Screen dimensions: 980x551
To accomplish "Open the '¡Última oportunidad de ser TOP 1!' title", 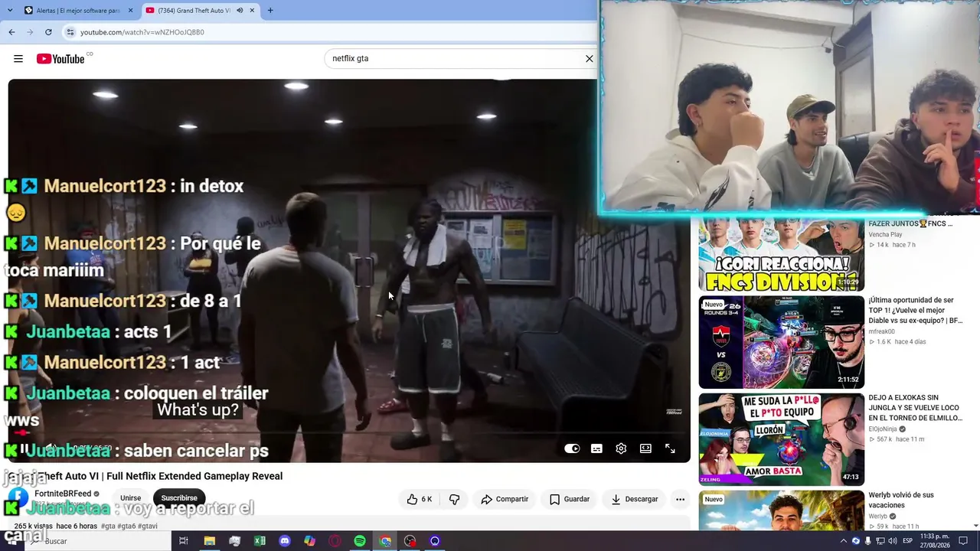I will (915, 310).
